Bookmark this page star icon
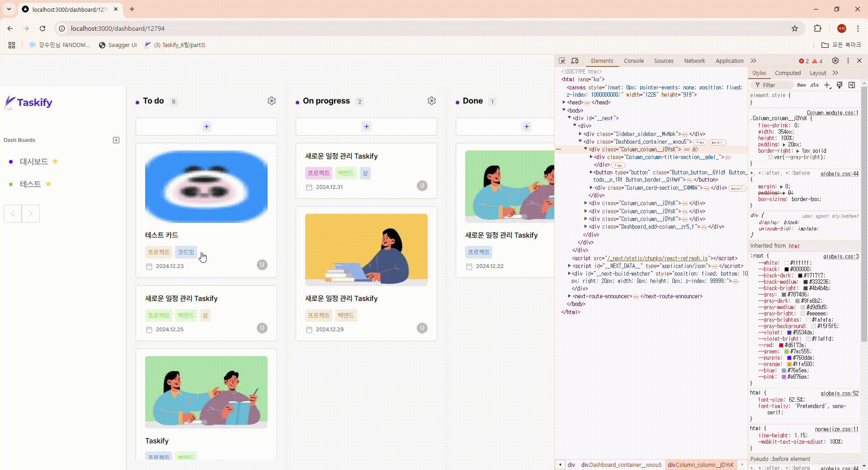The image size is (868, 470). [x=795, y=28]
